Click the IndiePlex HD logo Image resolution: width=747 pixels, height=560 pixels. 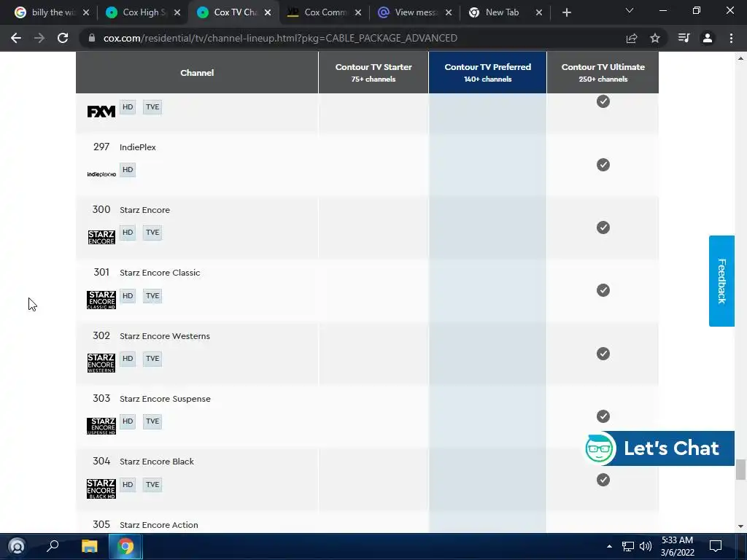(x=101, y=174)
